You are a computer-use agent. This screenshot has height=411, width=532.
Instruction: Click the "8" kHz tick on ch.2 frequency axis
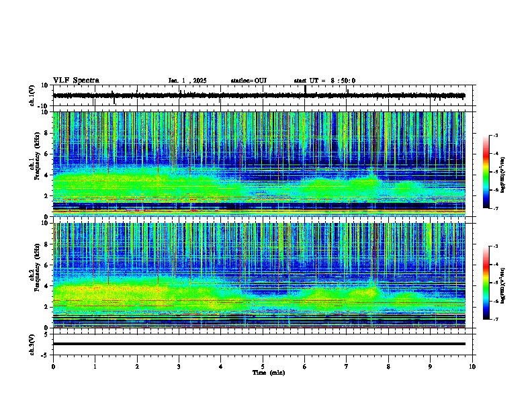coord(47,244)
